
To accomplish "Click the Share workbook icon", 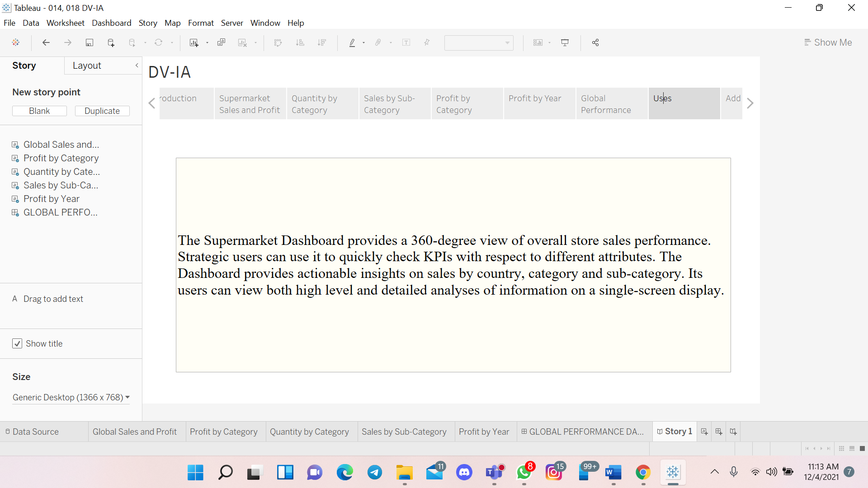I will pos(595,42).
